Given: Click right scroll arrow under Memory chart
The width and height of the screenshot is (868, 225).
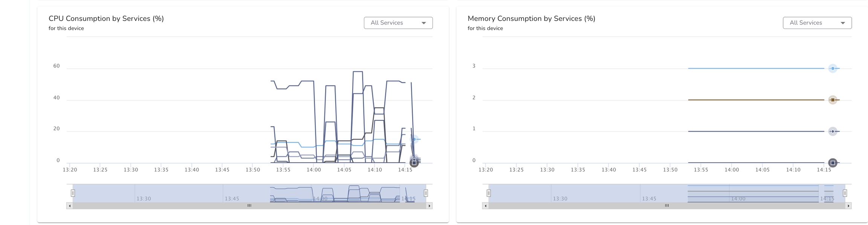Looking at the screenshot, I should [x=848, y=206].
